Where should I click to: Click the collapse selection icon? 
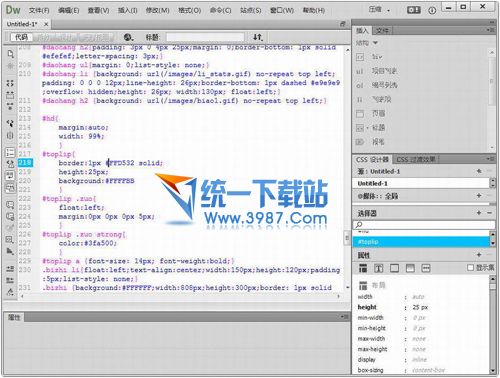coord(10,95)
